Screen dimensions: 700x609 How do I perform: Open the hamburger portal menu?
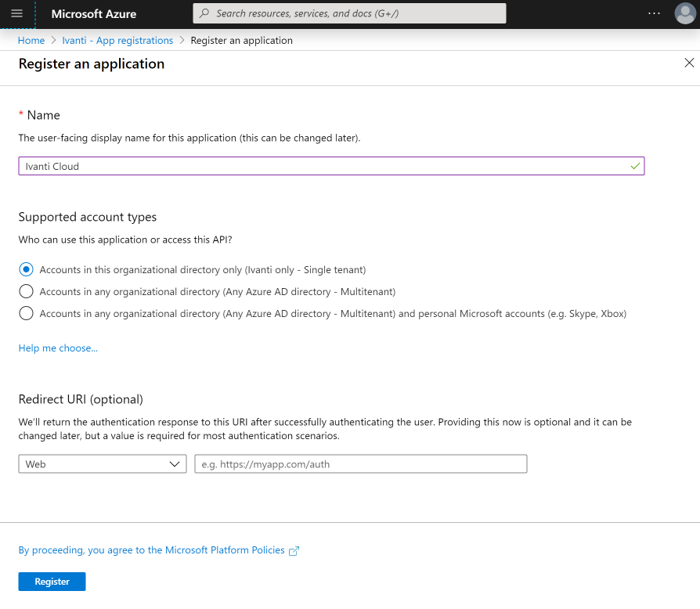(x=17, y=13)
